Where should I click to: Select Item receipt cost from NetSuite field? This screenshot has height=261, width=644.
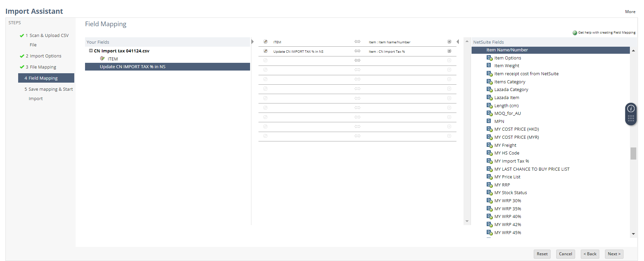click(526, 74)
